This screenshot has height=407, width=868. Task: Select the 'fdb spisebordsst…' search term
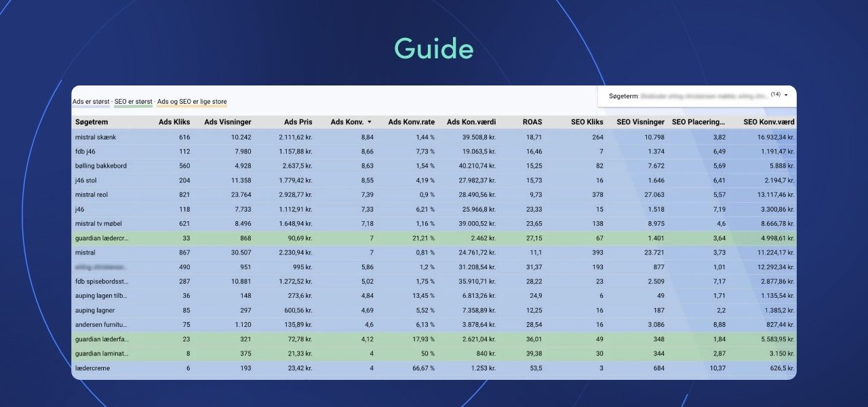point(102,281)
